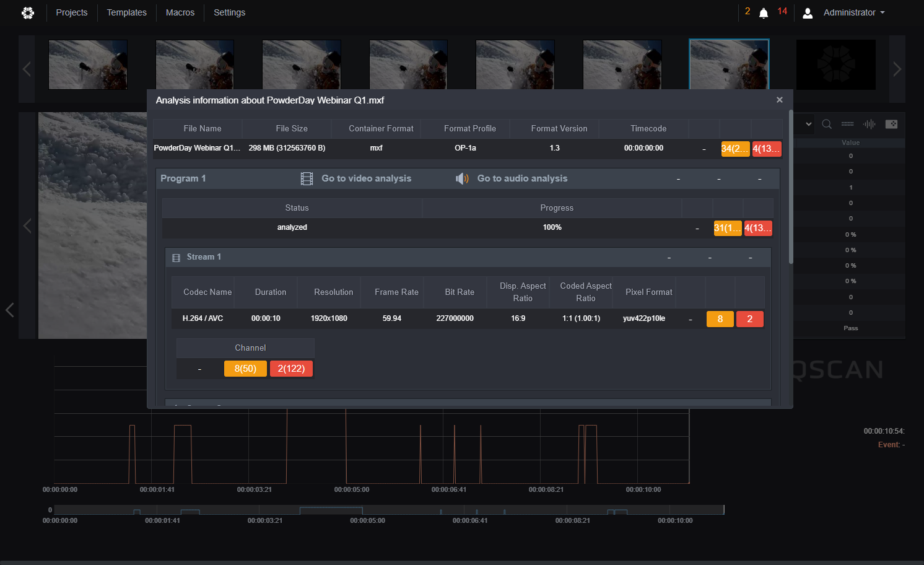924x565 pixels.
Task: Click the Administrator user avatar icon
Action: tap(808, 13)
